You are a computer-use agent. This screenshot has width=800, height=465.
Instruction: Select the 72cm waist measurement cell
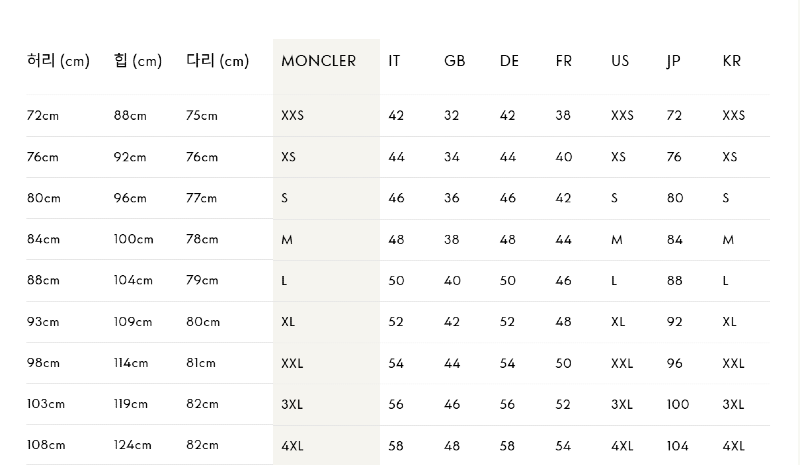pos(43,116)
